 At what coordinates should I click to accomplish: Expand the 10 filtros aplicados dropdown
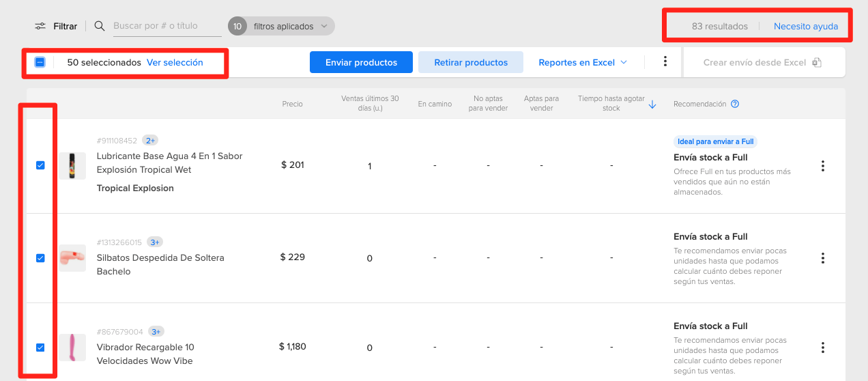tap(281, 27)
